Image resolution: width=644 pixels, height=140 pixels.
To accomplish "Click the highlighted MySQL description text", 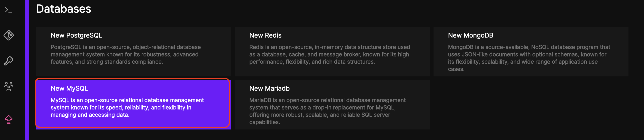I will point(127,108).
